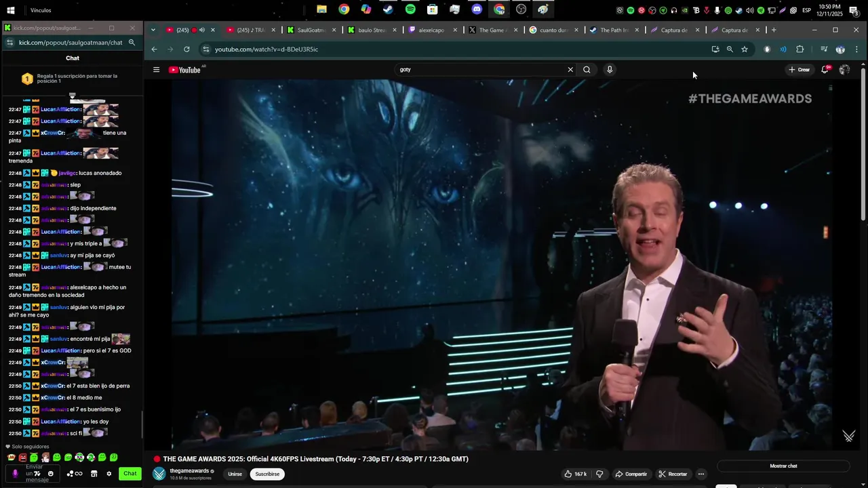Open the Chrome profile avatar
This screenshot has height=488, width=868.
coord(840,49)
